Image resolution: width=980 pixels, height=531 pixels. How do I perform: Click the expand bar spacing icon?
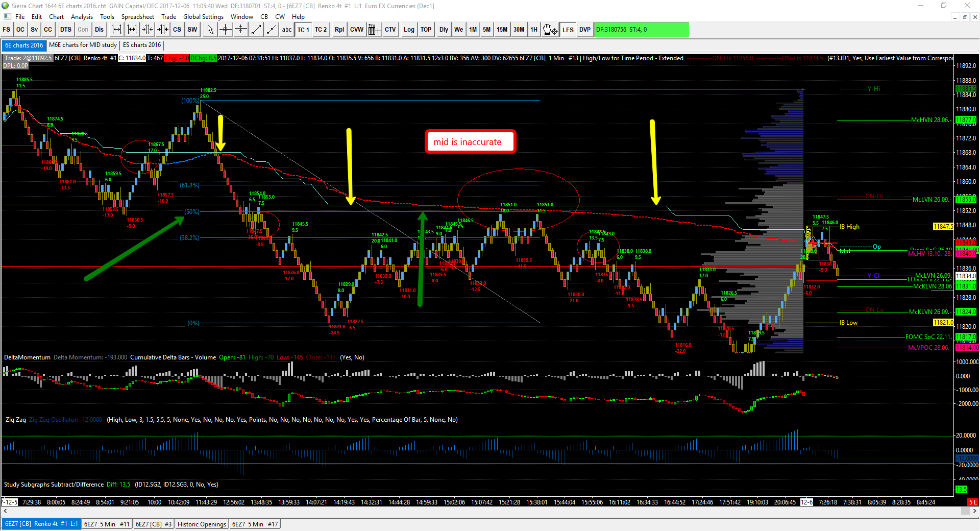[x=117, y=30]
